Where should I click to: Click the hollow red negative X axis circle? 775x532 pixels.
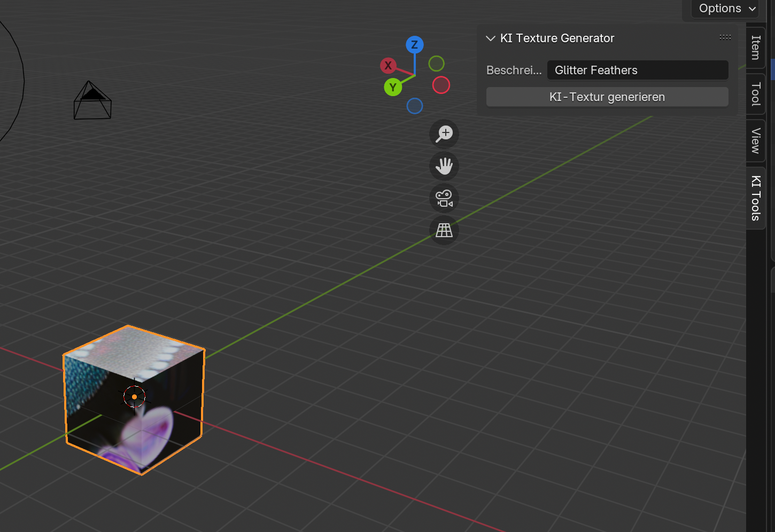pos(441,85)
